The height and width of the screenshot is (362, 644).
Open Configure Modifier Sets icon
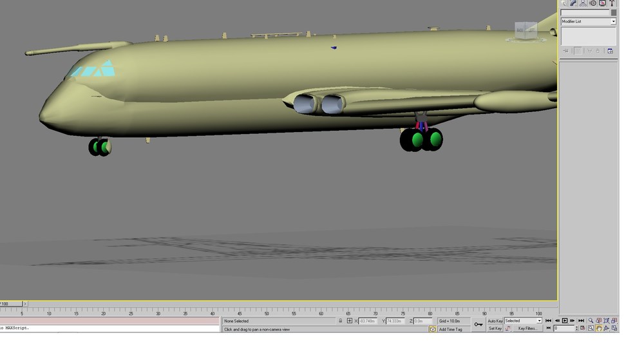tap(611, 51)
